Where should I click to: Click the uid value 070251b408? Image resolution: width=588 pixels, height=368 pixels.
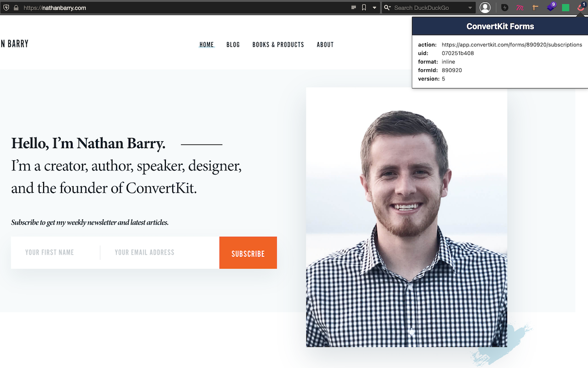point(458,53)
